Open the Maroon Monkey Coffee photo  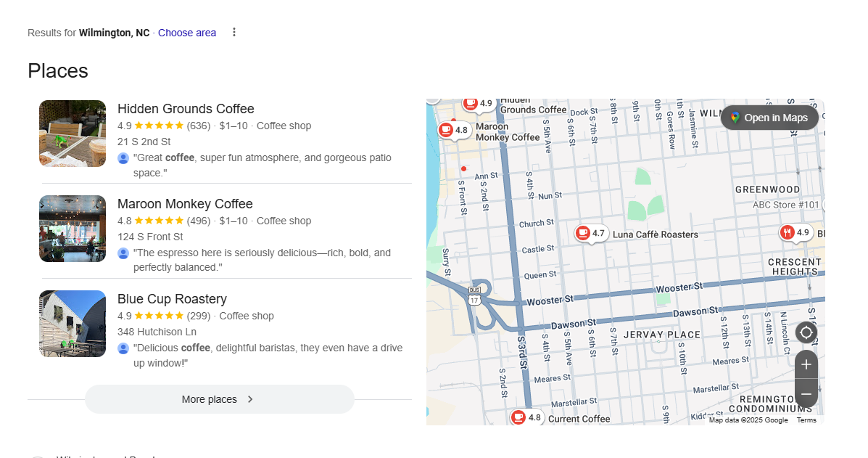click(x=73, y=229)
